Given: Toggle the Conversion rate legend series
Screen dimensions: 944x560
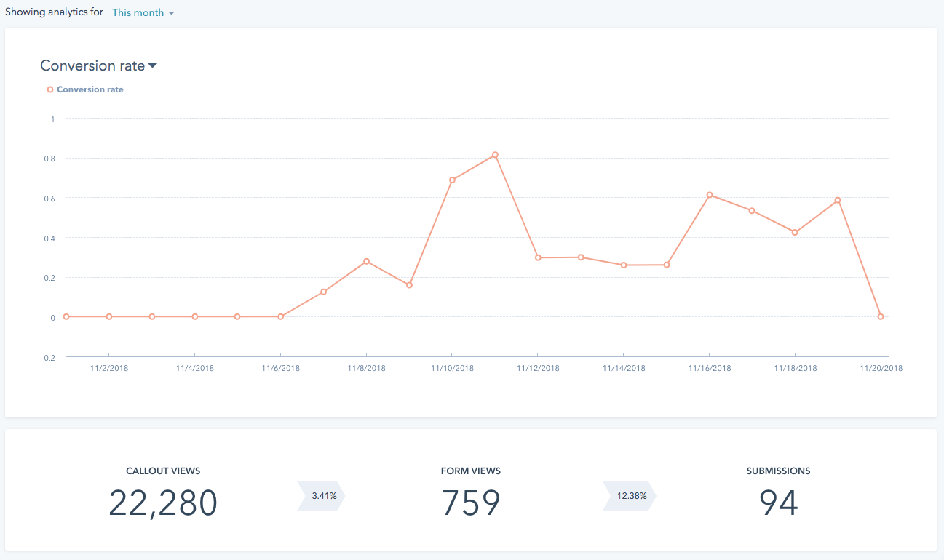Looking at the screenshot, I should tap(85, 89).
